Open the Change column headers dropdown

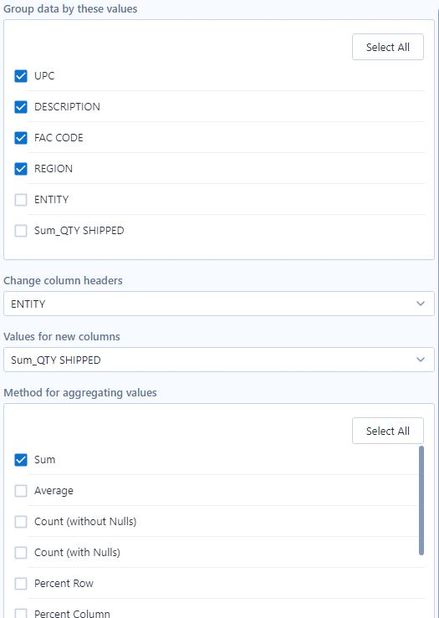tap(219, 303)
